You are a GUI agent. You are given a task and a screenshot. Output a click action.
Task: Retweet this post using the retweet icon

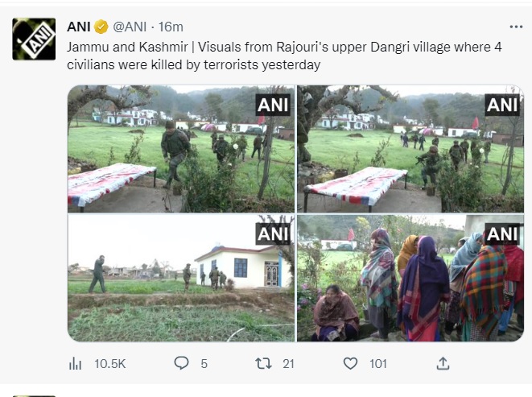pyautogui.click(x=263, y=364)
